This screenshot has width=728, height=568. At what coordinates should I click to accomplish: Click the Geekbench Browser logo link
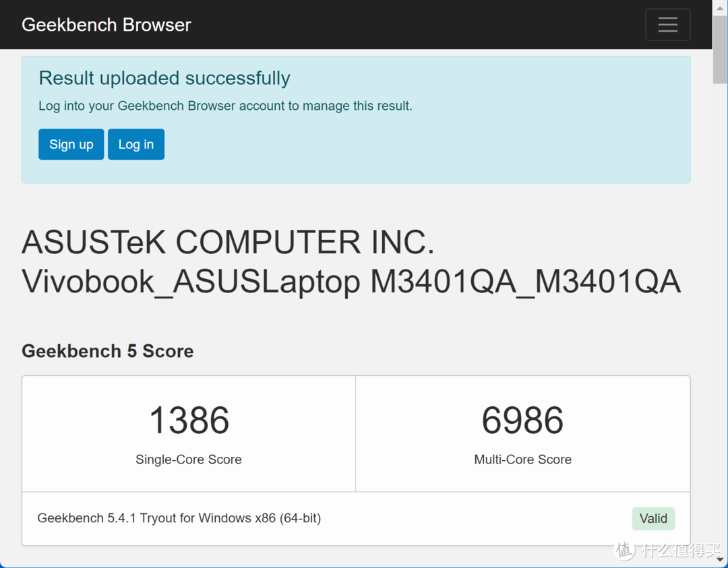tap(107, 25)
